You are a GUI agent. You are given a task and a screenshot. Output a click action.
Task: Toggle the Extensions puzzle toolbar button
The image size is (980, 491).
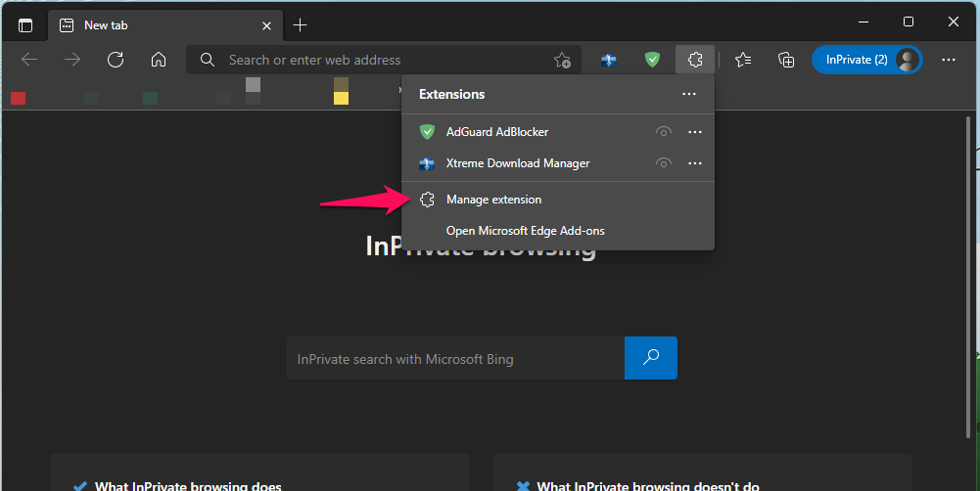(x=695, y=60)
